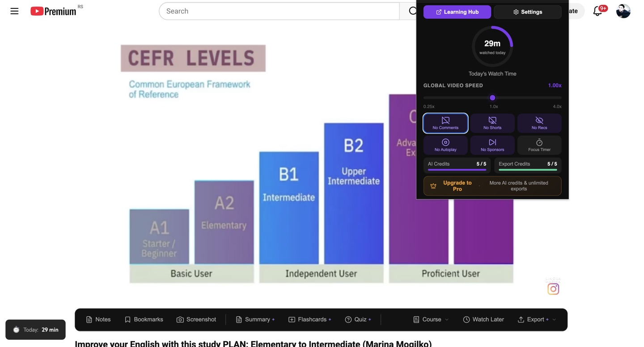
Task: Click into the Search field
Action: pyautogui.click(x=279, y=11)
